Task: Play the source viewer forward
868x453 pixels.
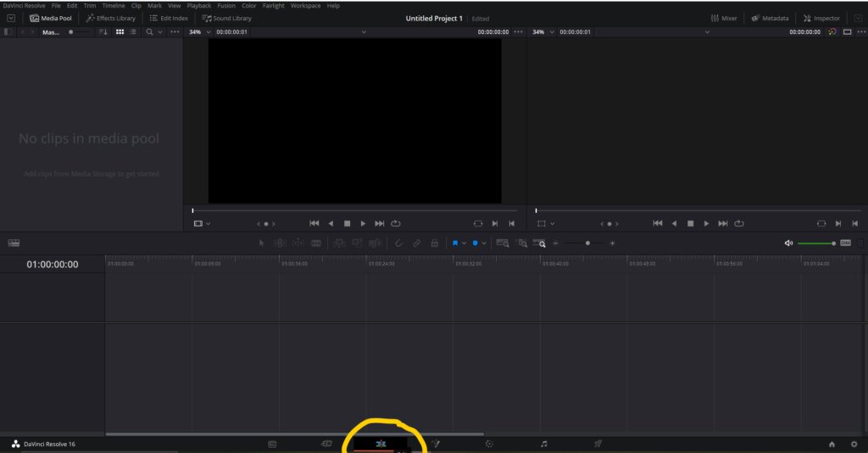Action: coord(363,224)
